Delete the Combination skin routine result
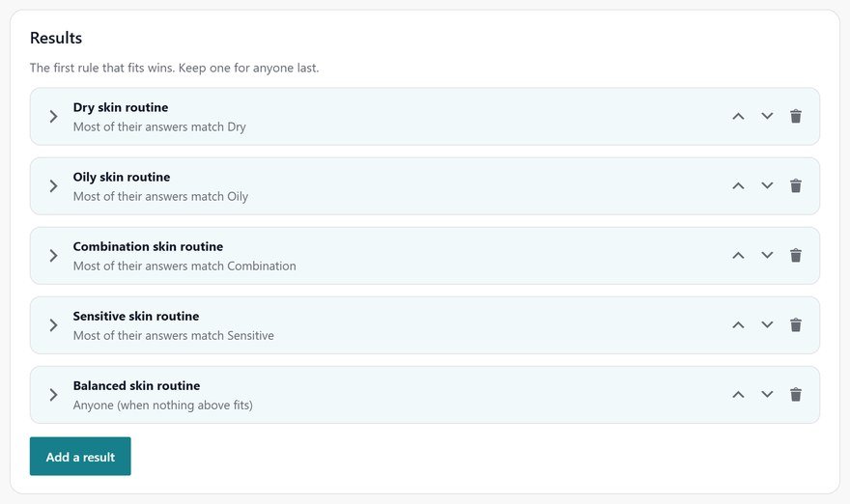850x504 pixels. click(x=796, y=255)
